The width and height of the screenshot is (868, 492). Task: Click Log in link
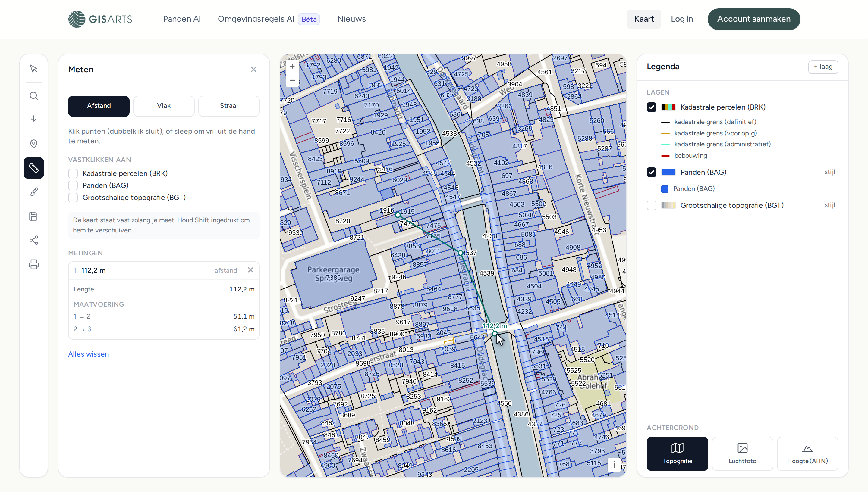coord(682,19)
